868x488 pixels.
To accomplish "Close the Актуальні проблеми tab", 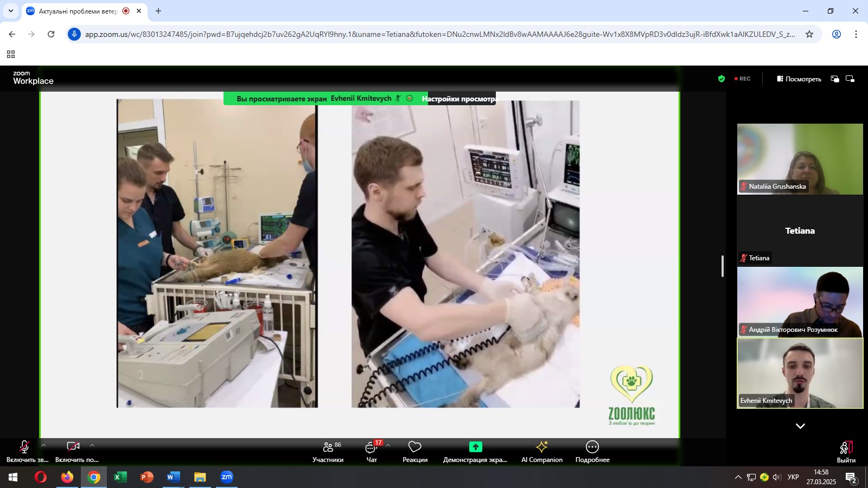I will [x=139, y=11].
